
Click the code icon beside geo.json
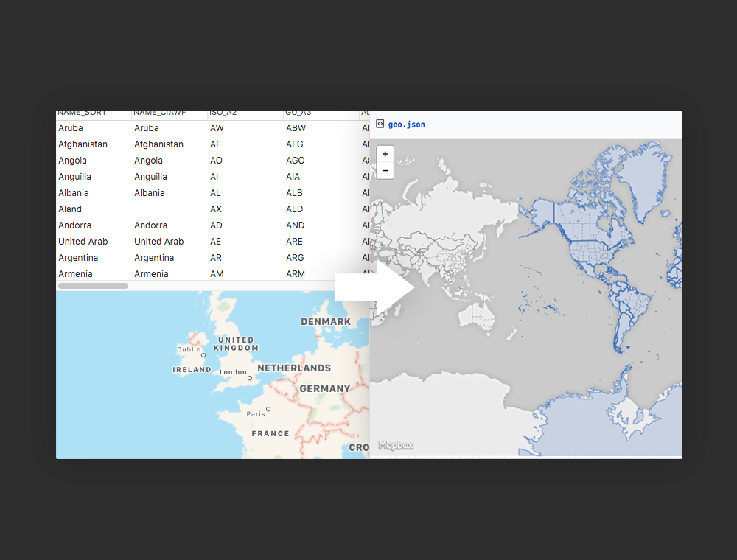click(x=380, y=124)
